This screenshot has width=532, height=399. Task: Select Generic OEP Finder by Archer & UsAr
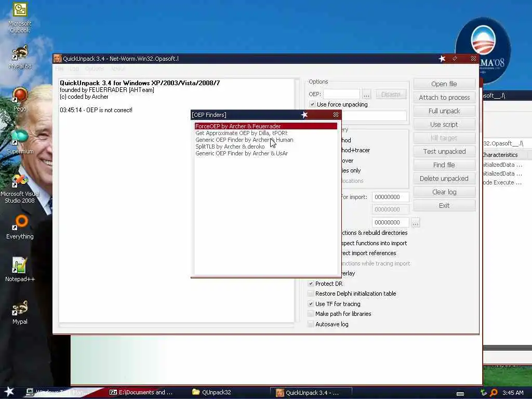pos(266,153)
